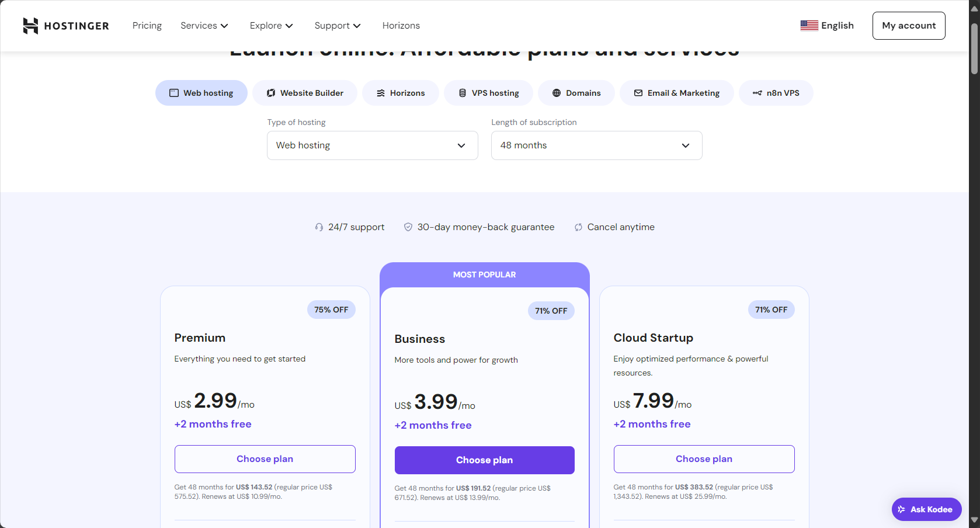Image resolution: width=980 pixels, height=528 pixels.
Task: Choose the Cloud Startup plan
Action: [704, 459]
